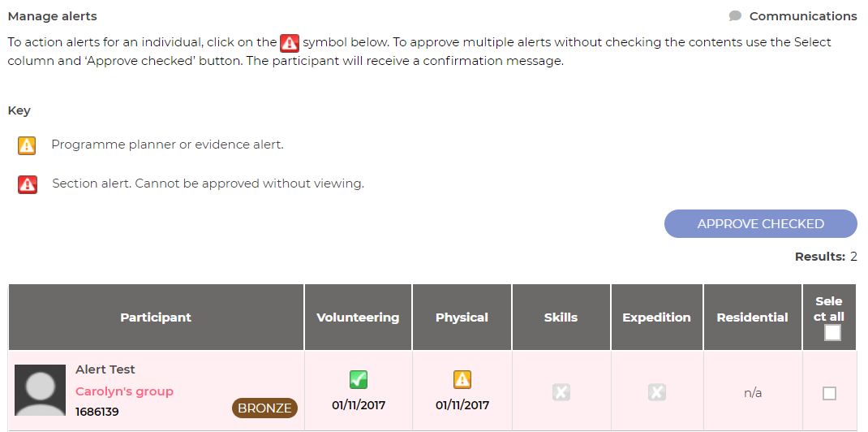The image size is (868, 432).
Task: Click the Volunteering column header
Action: click(x=358, y=318)
